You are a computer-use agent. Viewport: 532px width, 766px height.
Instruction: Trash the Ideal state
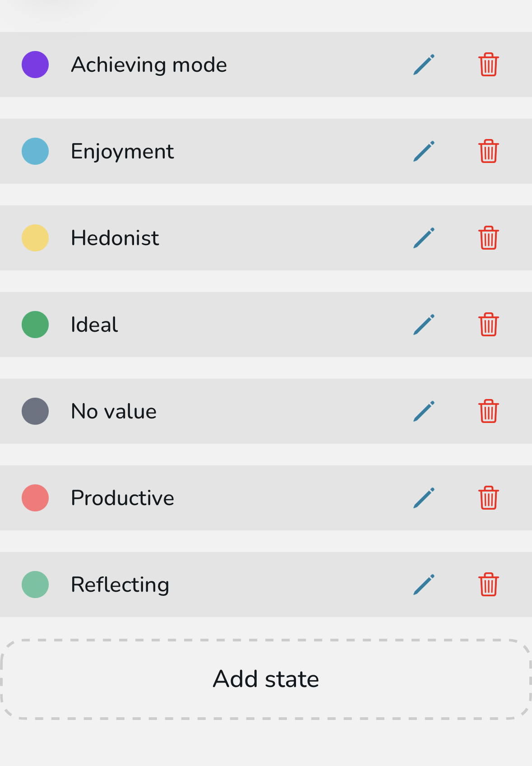click(488, 325)
